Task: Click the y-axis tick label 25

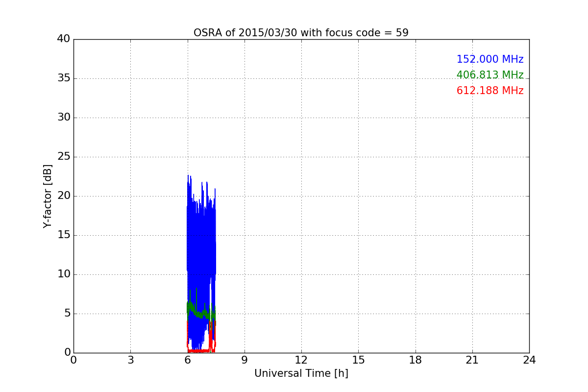Action: [x=64, y=157]
